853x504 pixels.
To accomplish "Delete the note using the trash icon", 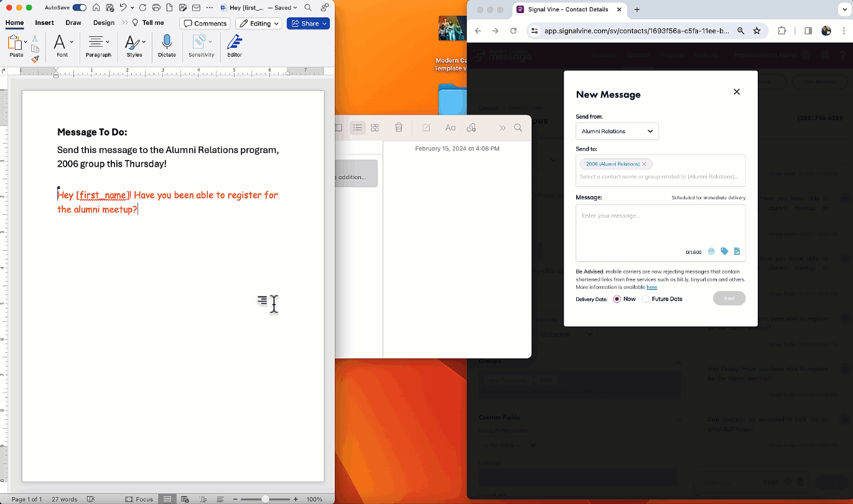I will 399,128.
